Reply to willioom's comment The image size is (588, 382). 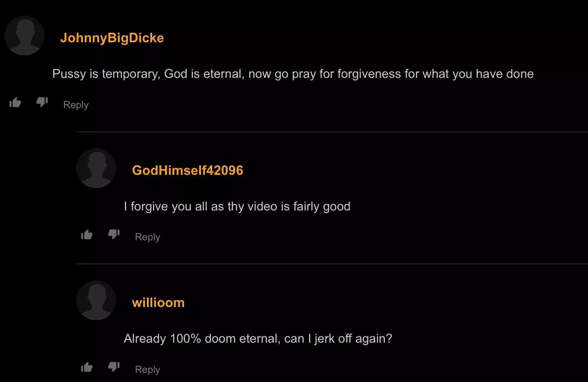pyautogui.click(x=147, y=369)
